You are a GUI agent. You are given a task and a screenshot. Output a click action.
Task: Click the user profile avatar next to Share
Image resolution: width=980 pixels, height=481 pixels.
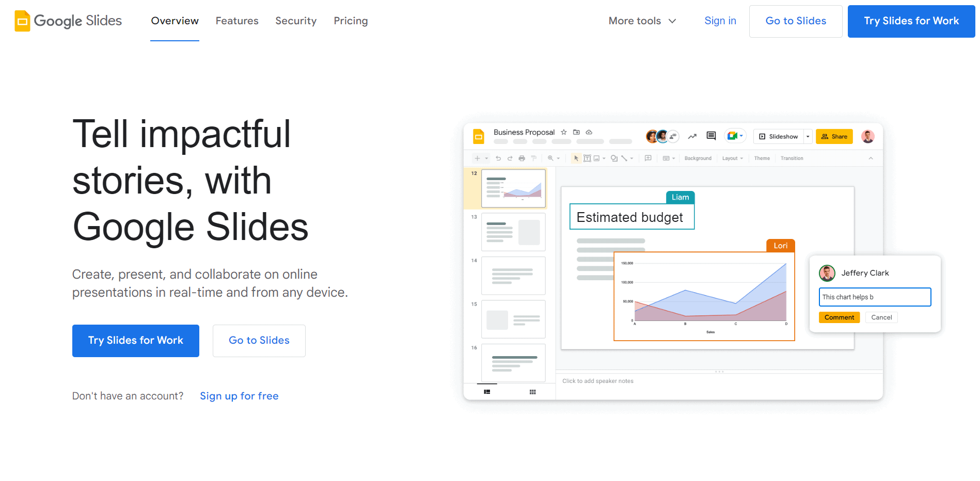pyautogui.click(x=868, y=136)
